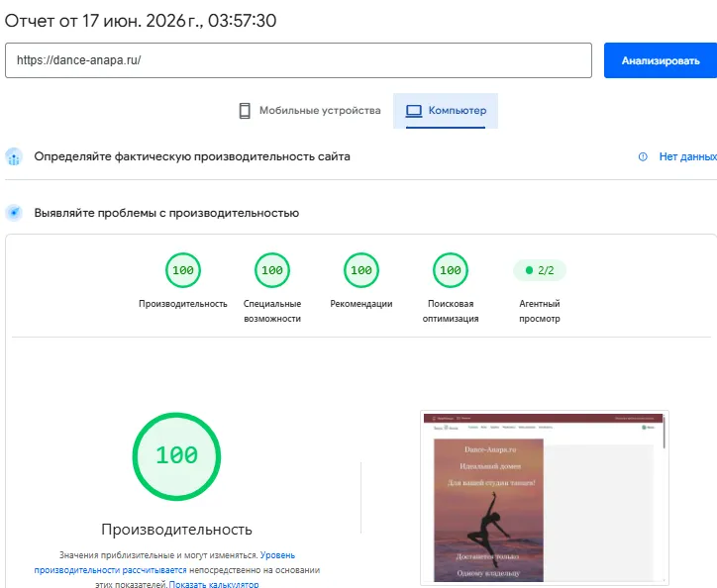Click the report date heading
The height and width of the screenshot is (588, 717).
click(x=141, y=21)
